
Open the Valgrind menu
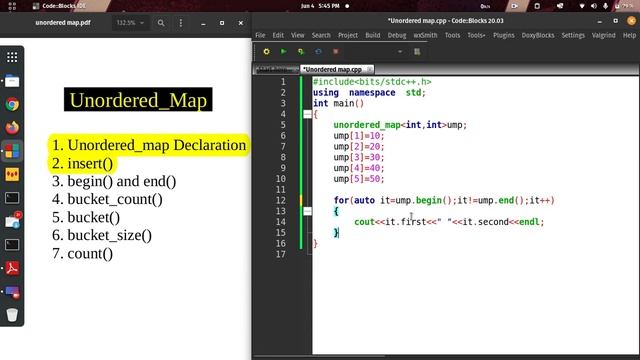(x=603, y=35)
